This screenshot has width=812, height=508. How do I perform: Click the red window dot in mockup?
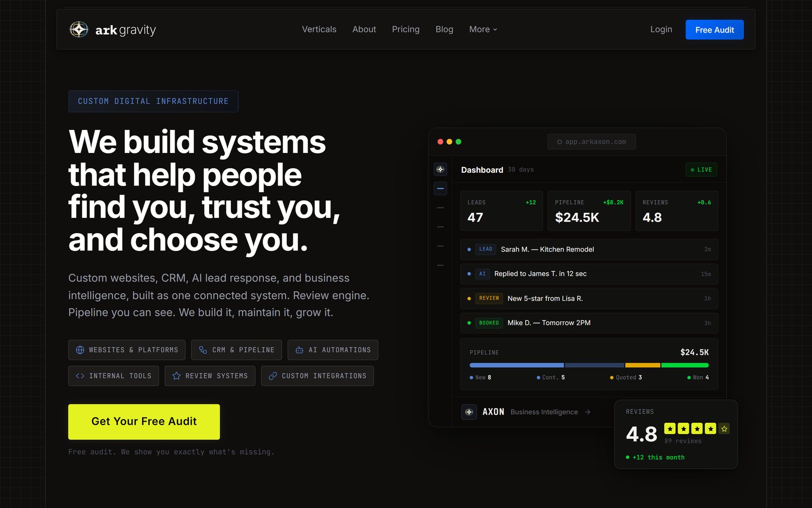[x=440, y=142]
